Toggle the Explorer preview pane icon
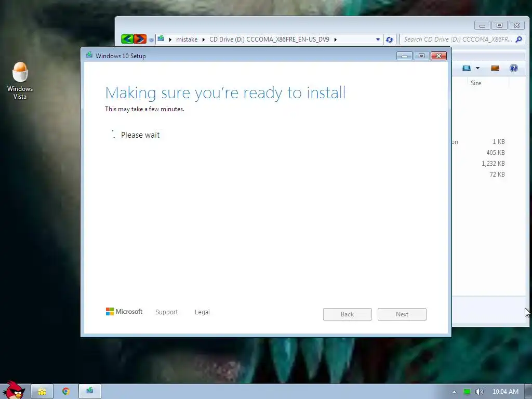This screenshot has width=532, height=399. [495, 68]
